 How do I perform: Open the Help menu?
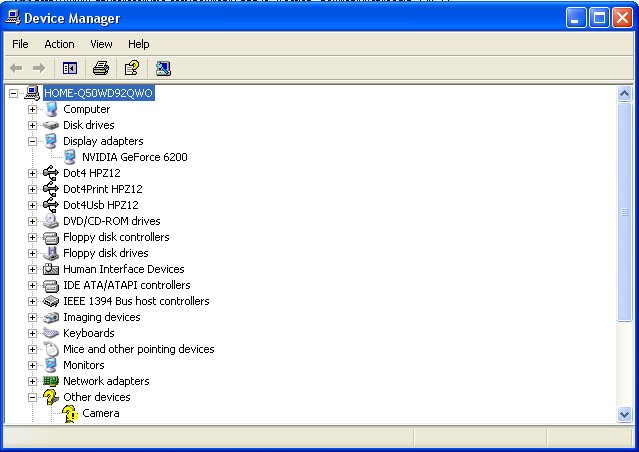[138, 44]
